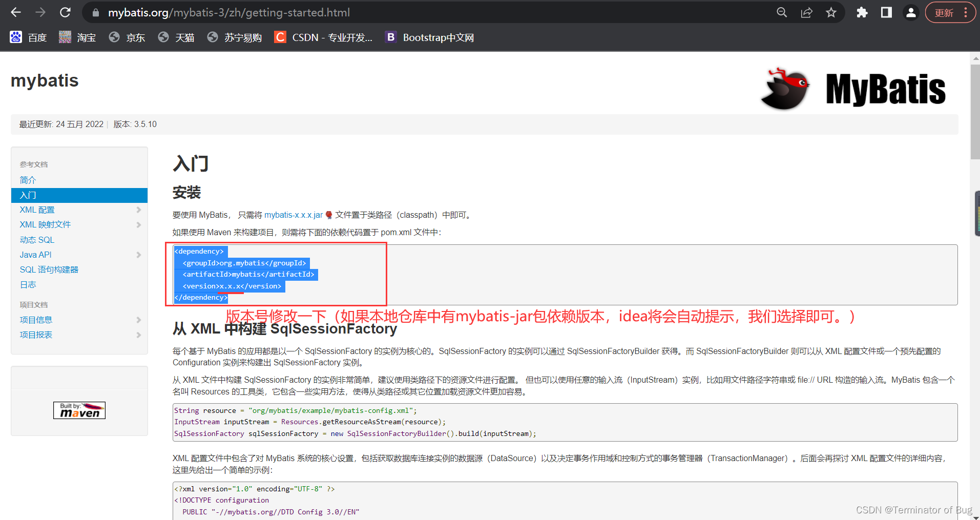Image resolution: width=980 pixels, height=520 pixels.
Task: Expand the XML 映射文件 chevron
Action: [x=138, y=225]
